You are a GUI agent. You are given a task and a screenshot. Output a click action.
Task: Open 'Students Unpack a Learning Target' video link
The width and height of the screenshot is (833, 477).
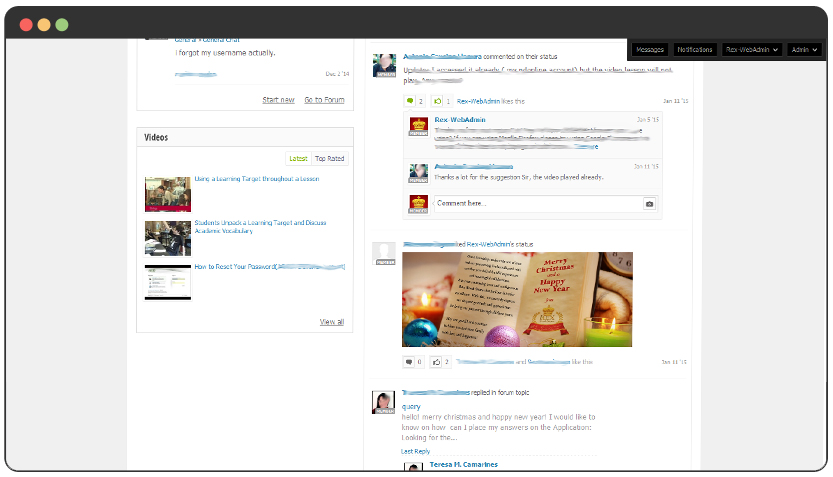coord(260,227)
